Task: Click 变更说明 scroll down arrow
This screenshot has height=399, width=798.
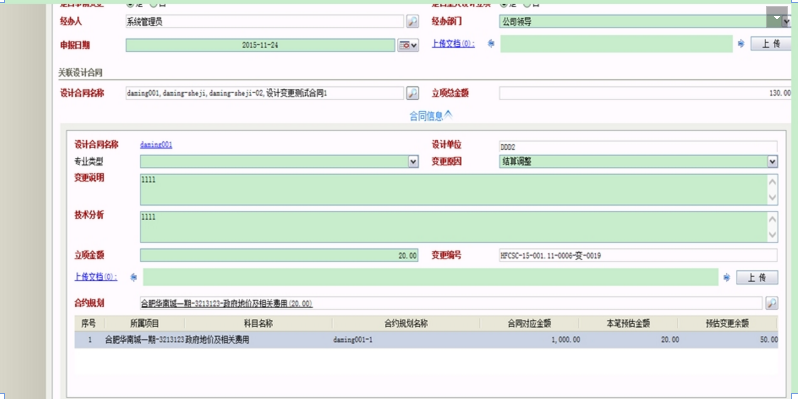Action: (772, 197)
